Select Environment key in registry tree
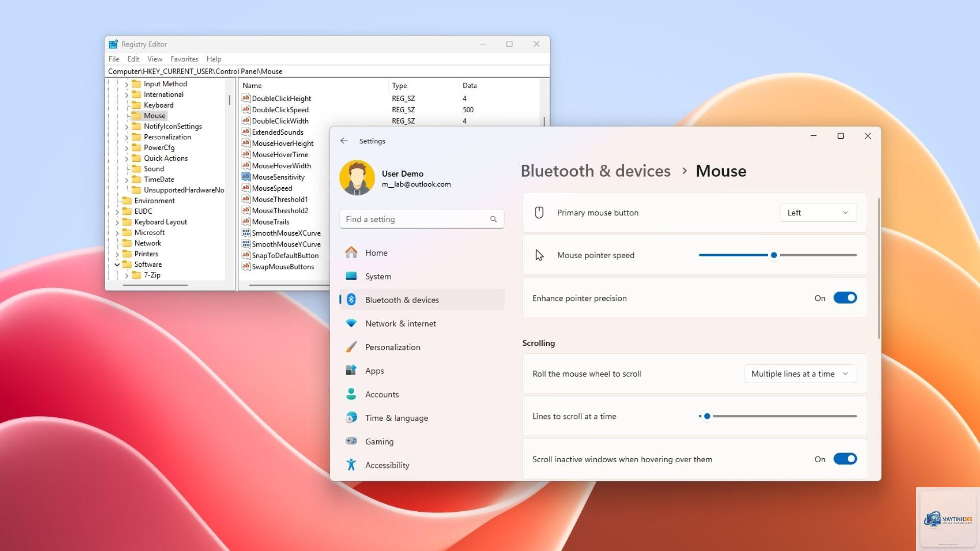Viewport: 980px width, 551px height. click(x=149, y=201)
